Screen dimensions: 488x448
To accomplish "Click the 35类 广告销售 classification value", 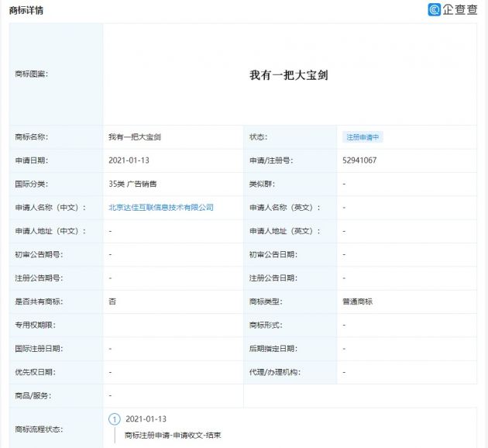I will [132, 184].
